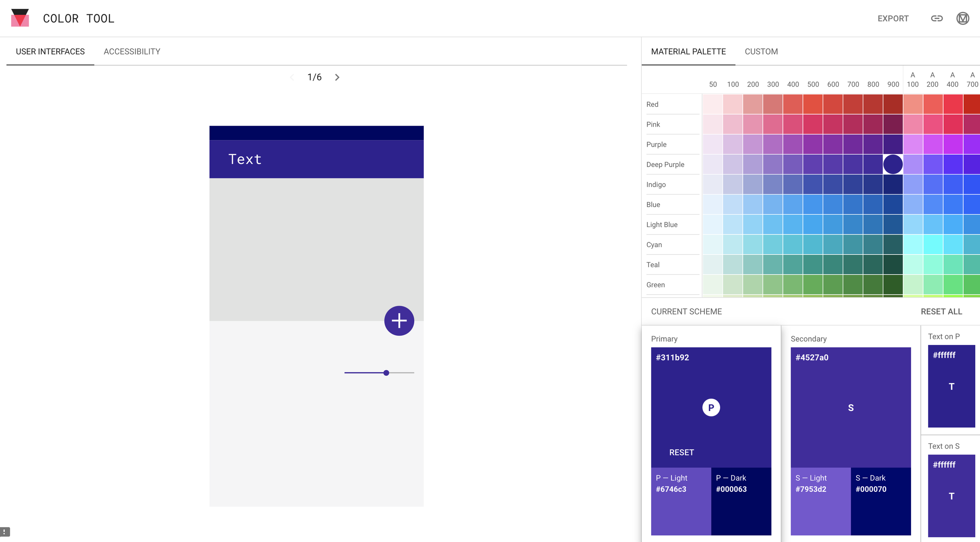Click the share link icon

(x=936, y=18)
